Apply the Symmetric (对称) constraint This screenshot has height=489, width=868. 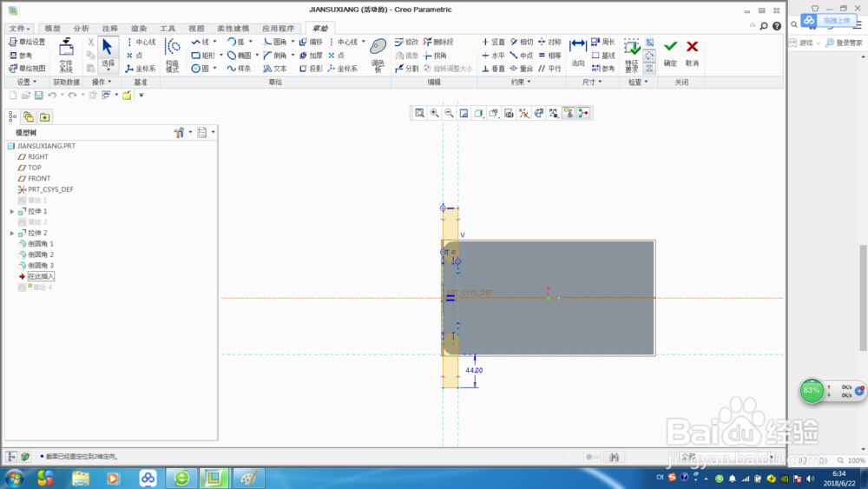point(549,42)
